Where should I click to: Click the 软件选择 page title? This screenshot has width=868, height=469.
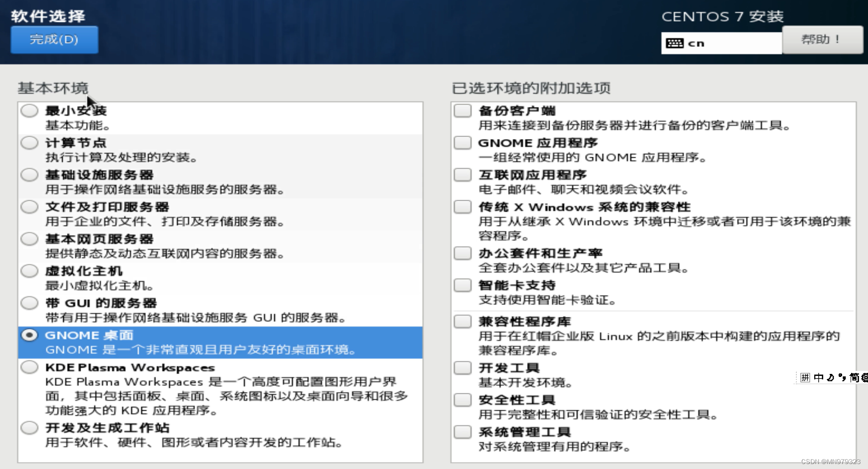48,16
